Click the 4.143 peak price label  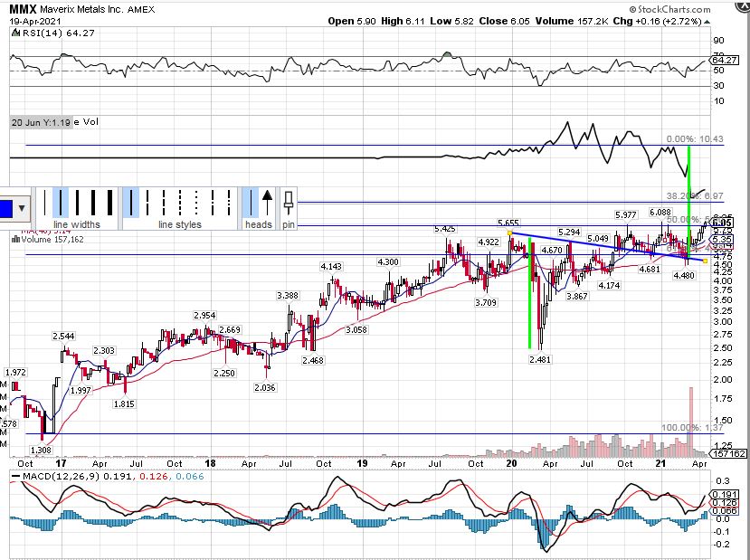click(331, 266)
